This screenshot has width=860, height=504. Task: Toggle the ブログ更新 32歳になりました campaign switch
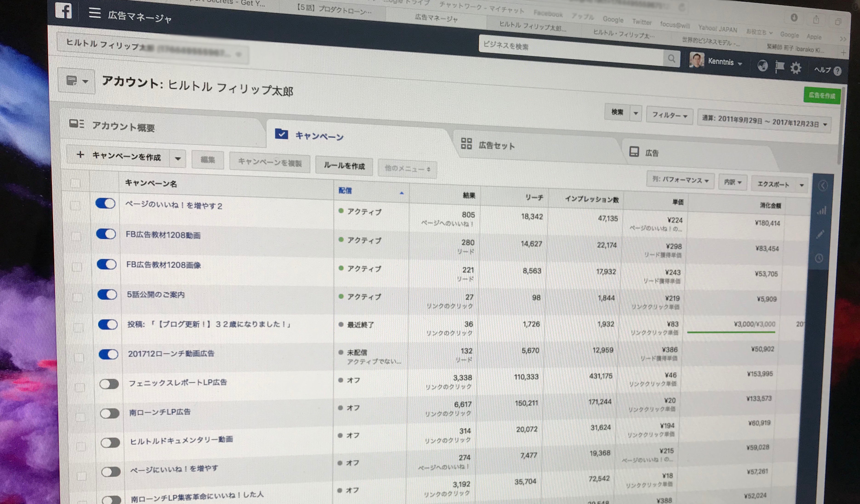[108, 324]
